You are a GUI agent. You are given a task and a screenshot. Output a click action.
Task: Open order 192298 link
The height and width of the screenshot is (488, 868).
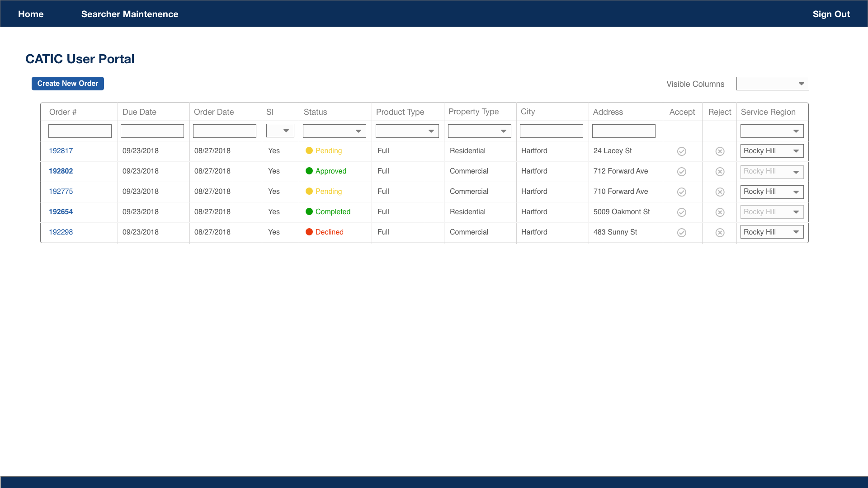pyautogui.click(x=61, y=232)
